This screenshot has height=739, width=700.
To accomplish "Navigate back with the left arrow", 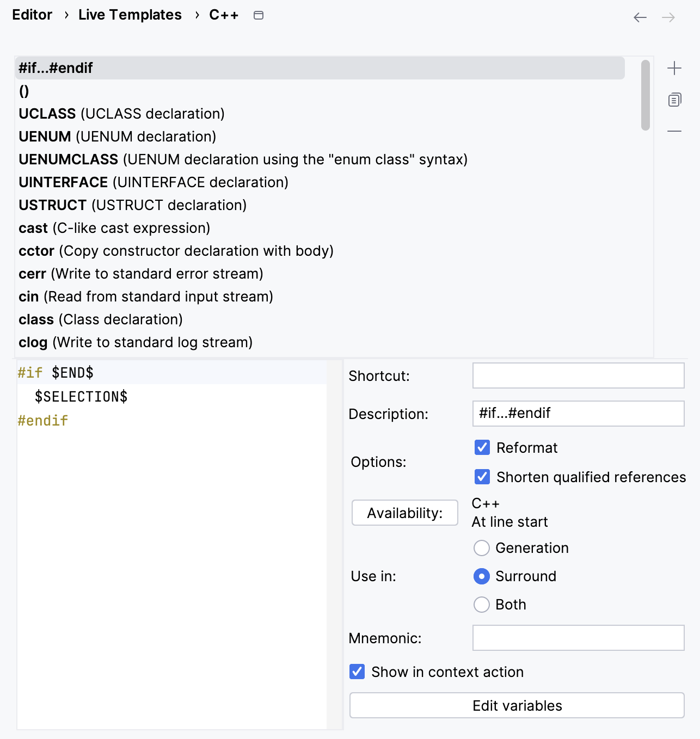I will [x=640, y=17].
